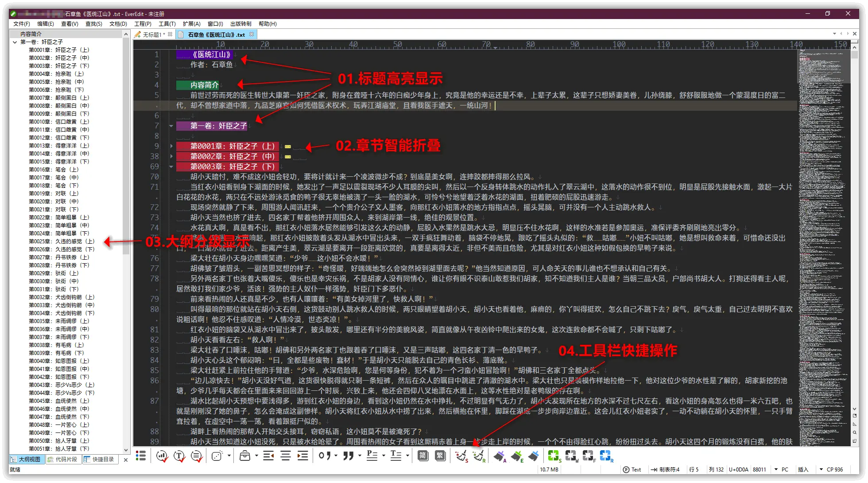Click the circled T check icon
Image resolution: width=868 pixels, height=483 pixels.
pyautogui.click(x=179, y=456)
